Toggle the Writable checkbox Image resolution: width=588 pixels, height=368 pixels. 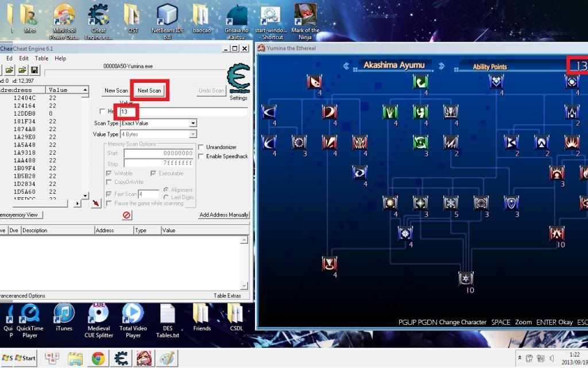tap(109, 173)
